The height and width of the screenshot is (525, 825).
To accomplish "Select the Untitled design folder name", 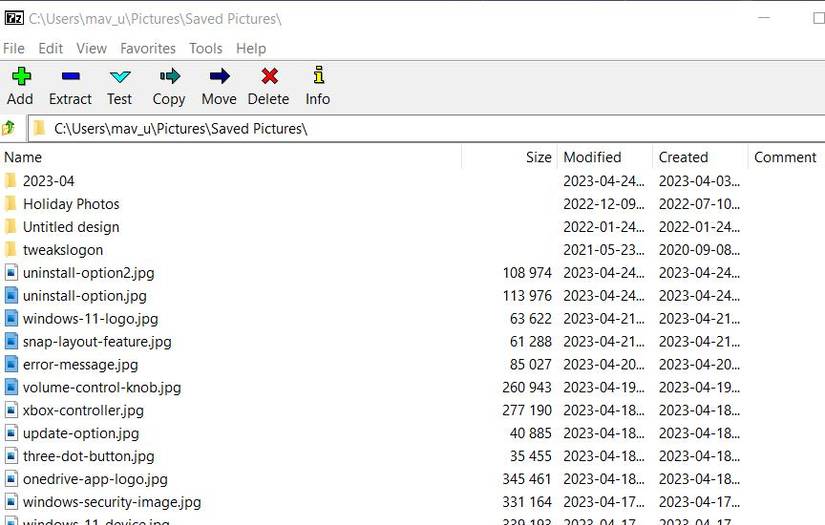I will point(71,227).
